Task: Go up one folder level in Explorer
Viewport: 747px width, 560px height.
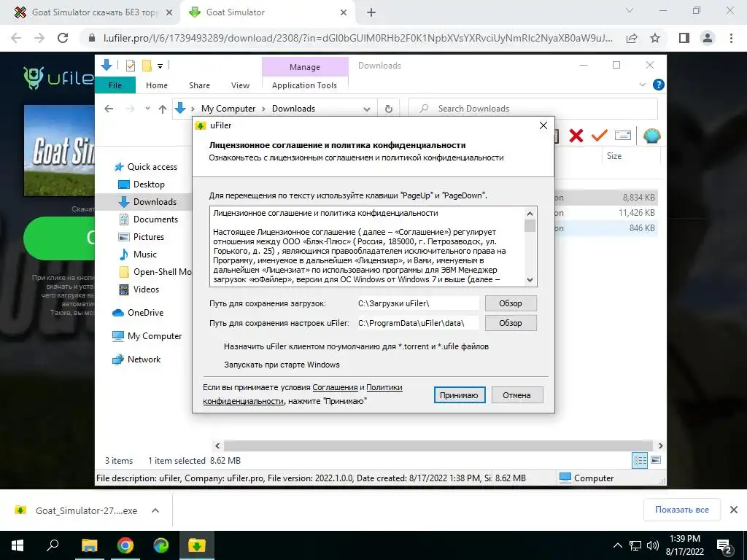Action: click(x=163, y=109)
